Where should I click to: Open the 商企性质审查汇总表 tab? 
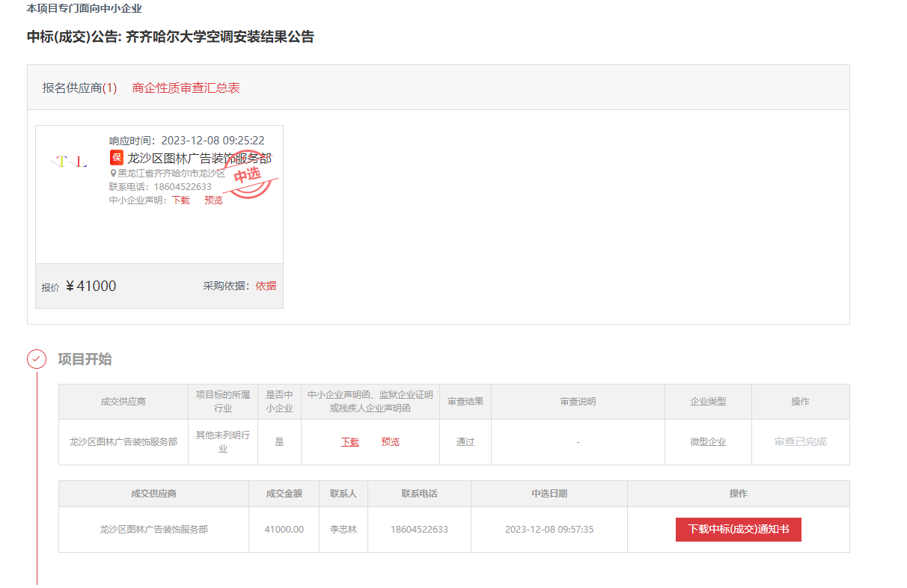[x=186, y=88]
